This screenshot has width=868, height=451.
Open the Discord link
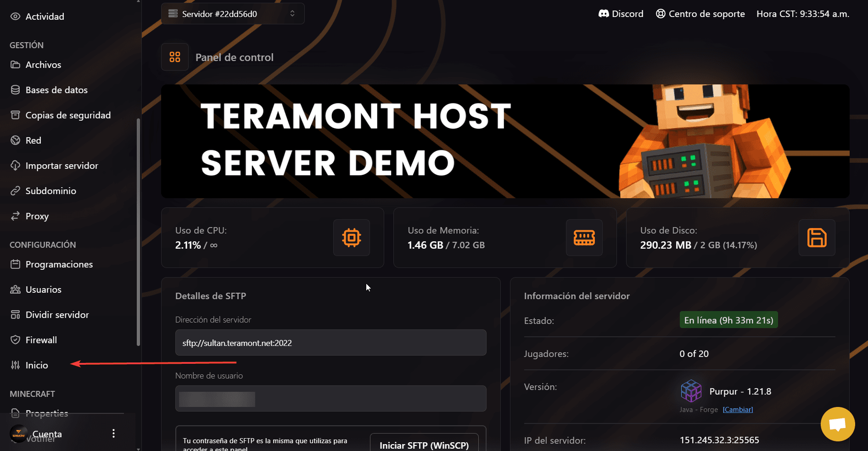[621, 14]
